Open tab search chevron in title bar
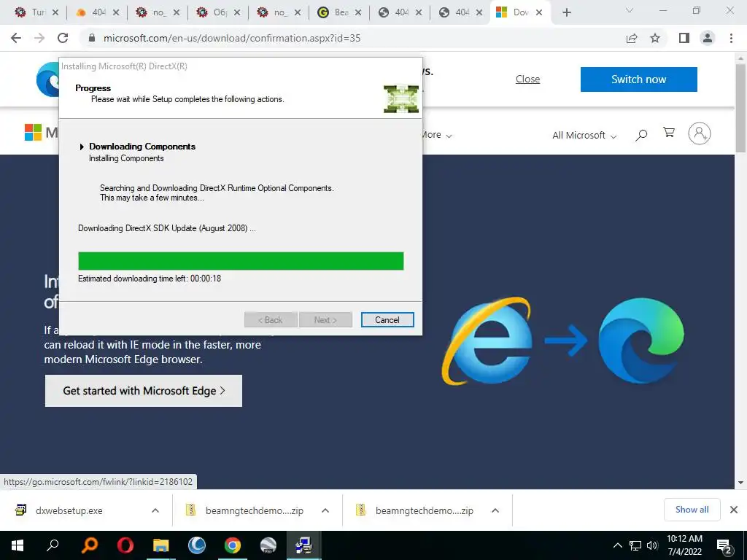The width and height of the screenshot is (747, 560). 630,10
